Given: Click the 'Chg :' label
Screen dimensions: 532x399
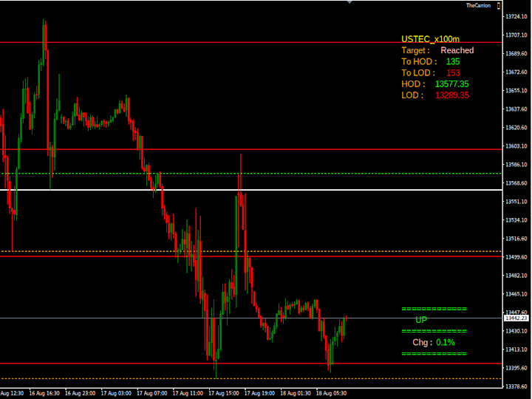Looking at the screenshot, I should click(423, 342).
